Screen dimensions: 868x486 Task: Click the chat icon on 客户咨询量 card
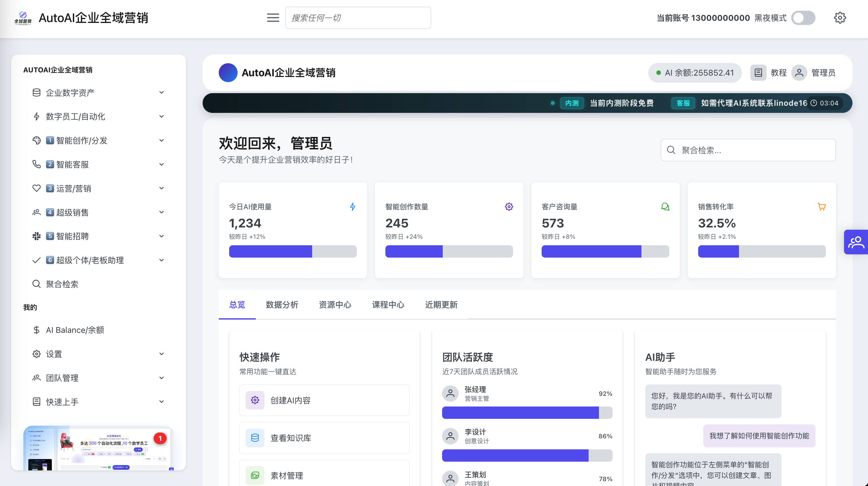coord(665,207)
